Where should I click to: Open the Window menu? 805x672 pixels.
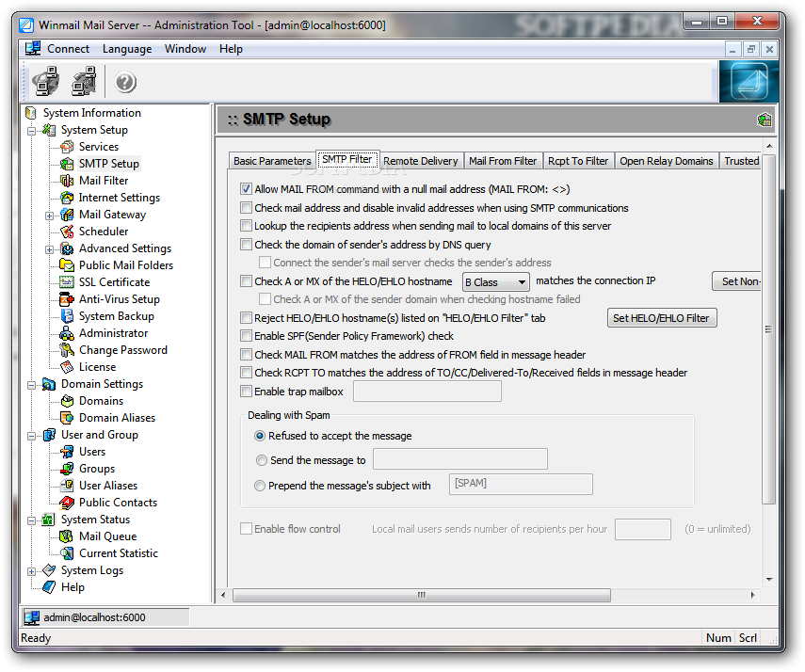point(185,49)
